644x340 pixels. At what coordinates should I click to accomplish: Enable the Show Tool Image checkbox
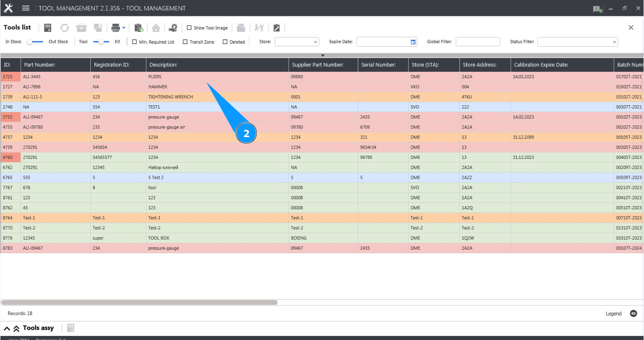pyautogui.click(x=189, y=28)
